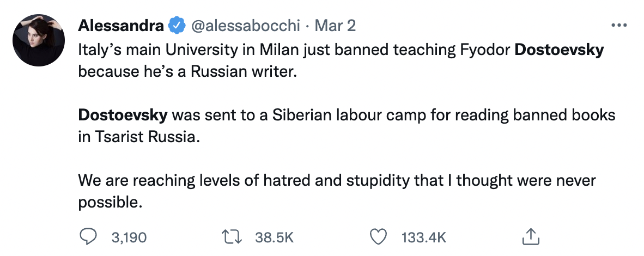The width and height of the screenshot is (644, 256).
Task: Like the tweet with the heart icon
Action: click(379, 237)
